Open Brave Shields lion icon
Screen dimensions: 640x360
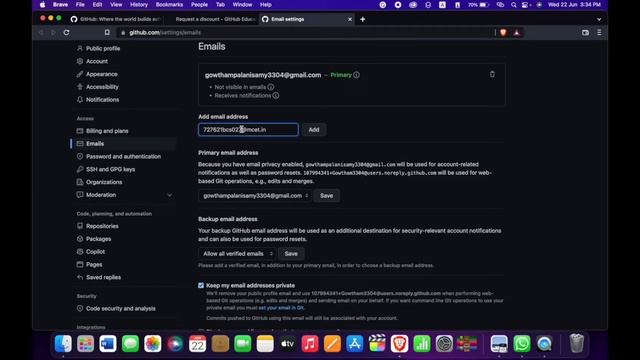[503, 33]
